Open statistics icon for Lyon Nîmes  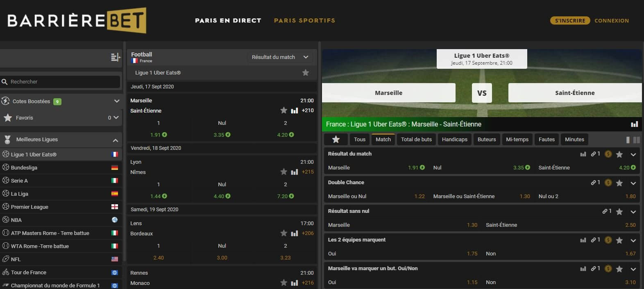pos(294,172)
